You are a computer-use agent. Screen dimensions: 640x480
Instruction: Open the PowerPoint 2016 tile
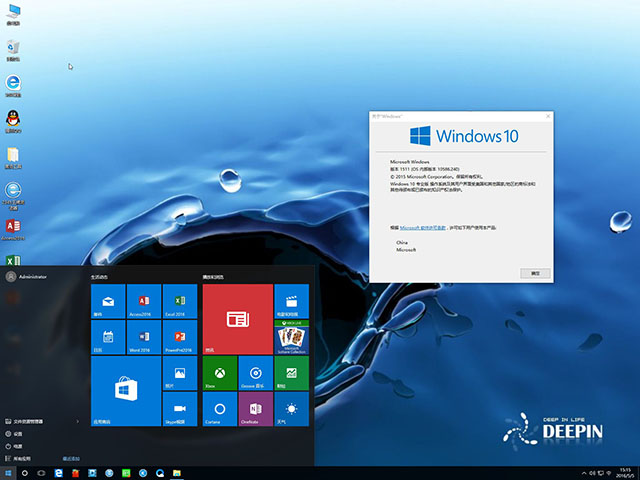pos(179,337)
